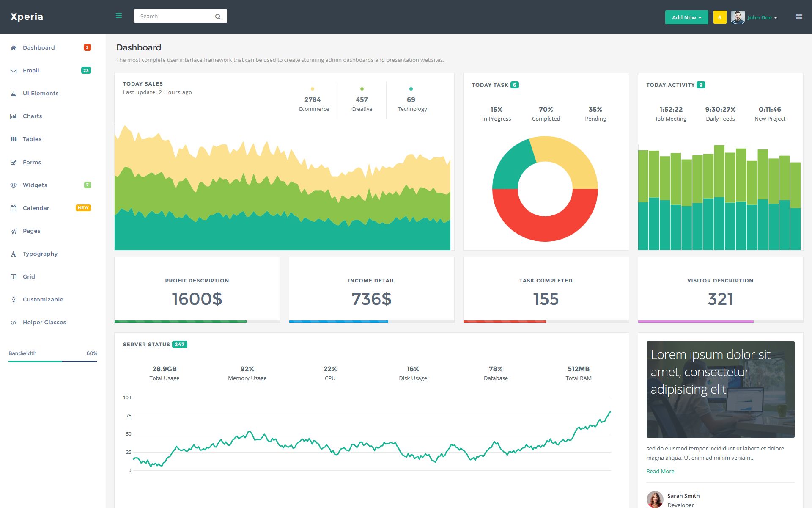This screenshot has width=812, height=508.
Task: Open Calendar via its sidebar icon
Action: click(x=14, y=208)
